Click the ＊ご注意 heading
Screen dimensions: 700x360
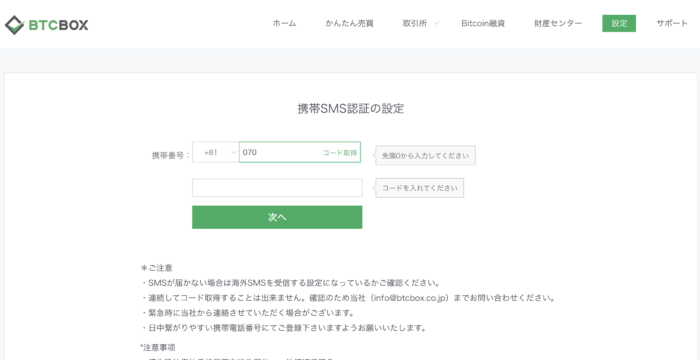[157, 268]
